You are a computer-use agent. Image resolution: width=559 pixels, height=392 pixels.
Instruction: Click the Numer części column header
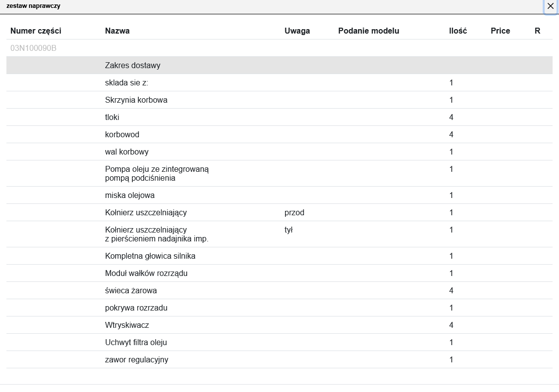pyautogui.click(x=36, y=31)
